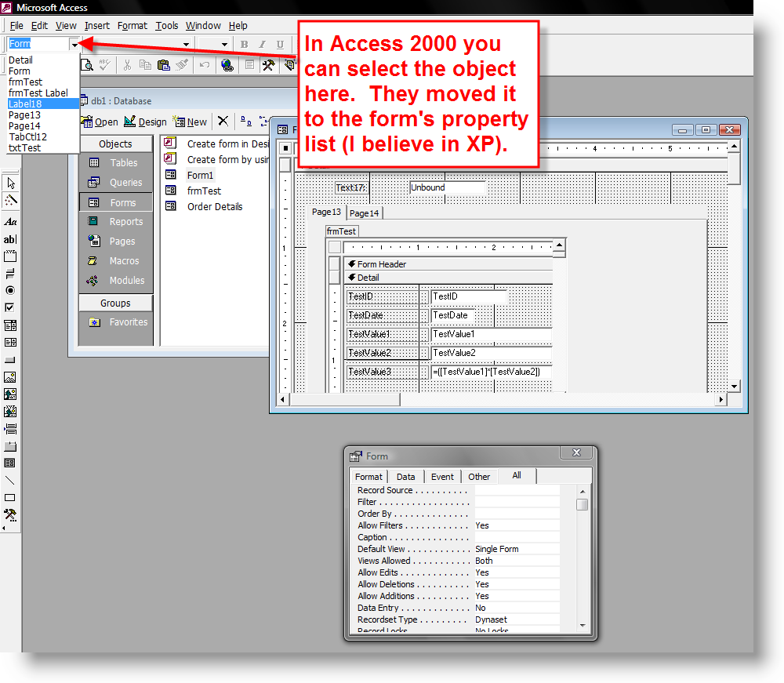The height and width of the screenshot is (683, 784).
Task: Choose Label18 from the object list
Action: tap(25, 104)
